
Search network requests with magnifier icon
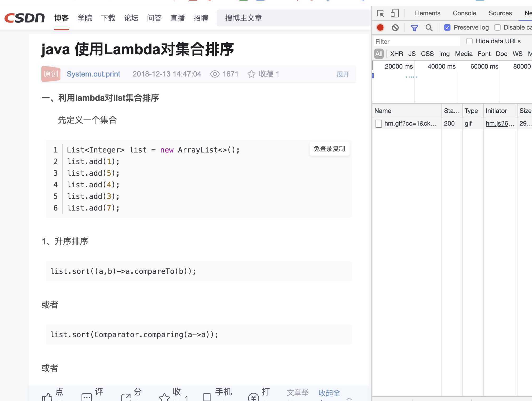tap(429, 27)
